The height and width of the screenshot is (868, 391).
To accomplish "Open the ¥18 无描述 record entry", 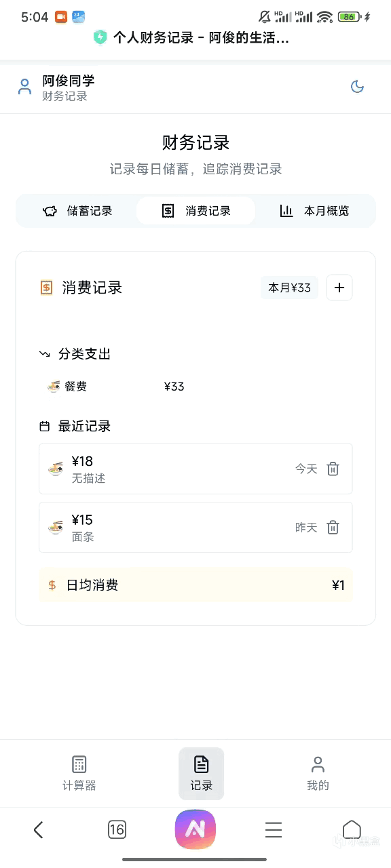I will [x=195, y=469].
